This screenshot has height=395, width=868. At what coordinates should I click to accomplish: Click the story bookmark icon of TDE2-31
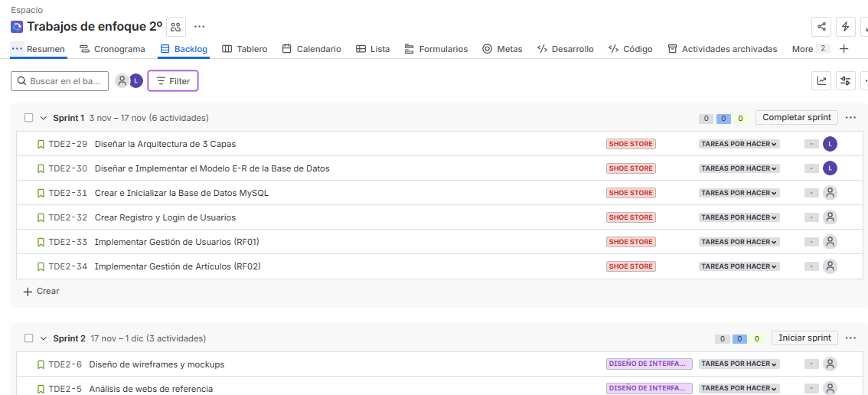41,193
